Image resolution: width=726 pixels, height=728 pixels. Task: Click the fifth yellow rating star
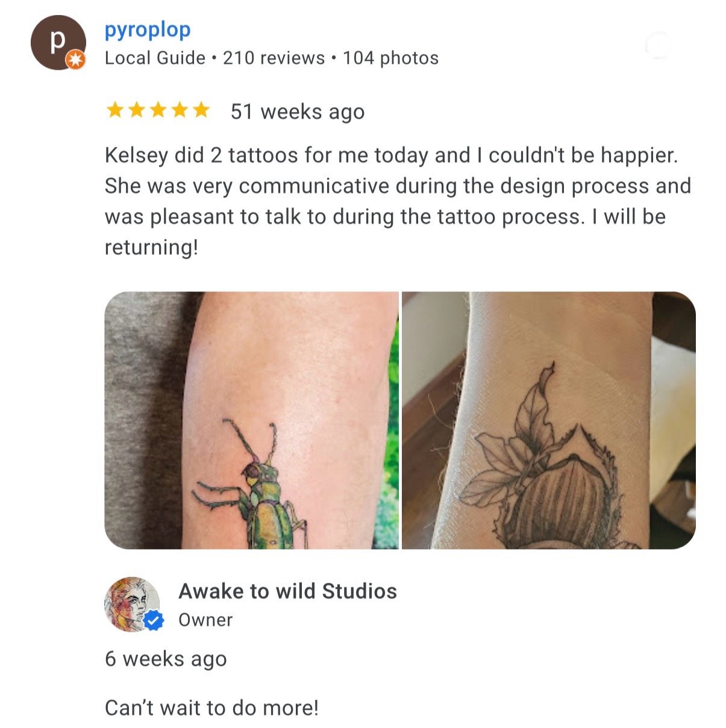tap(201, 110)
